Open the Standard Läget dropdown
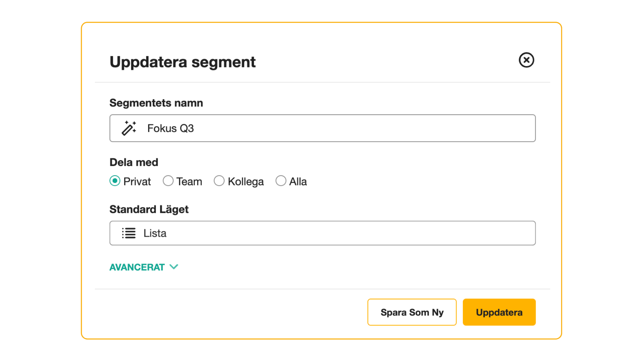The image size is (644, 362). [322, 233]
